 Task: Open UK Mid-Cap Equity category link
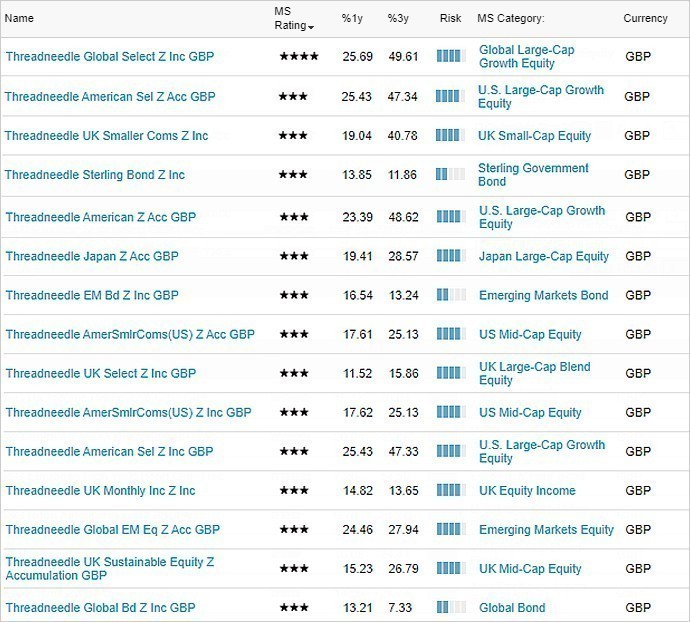click(530, 568)
